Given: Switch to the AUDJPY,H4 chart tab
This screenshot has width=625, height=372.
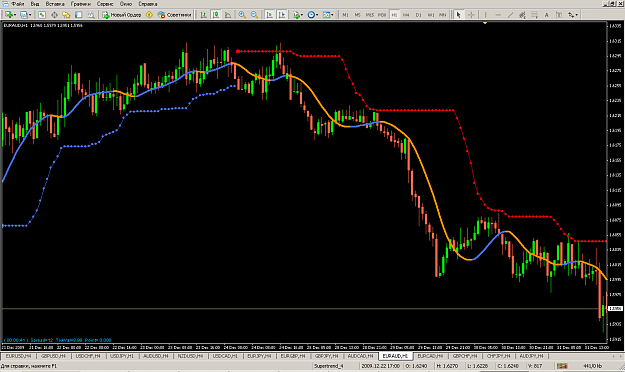Looking at the screenshot, I should pyautogui.click(x=532, y=356).
